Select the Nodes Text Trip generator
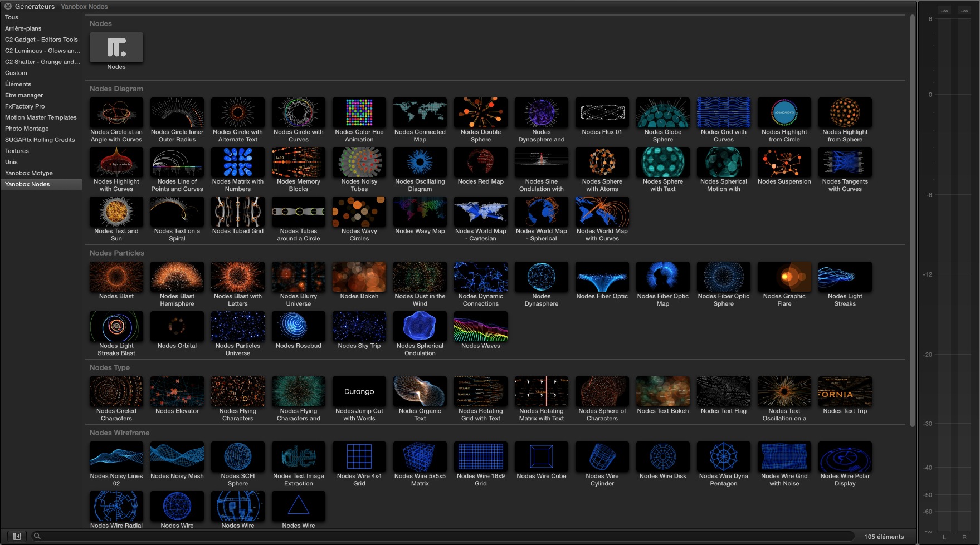The image size is (980, 545). [x=845, y=391]
